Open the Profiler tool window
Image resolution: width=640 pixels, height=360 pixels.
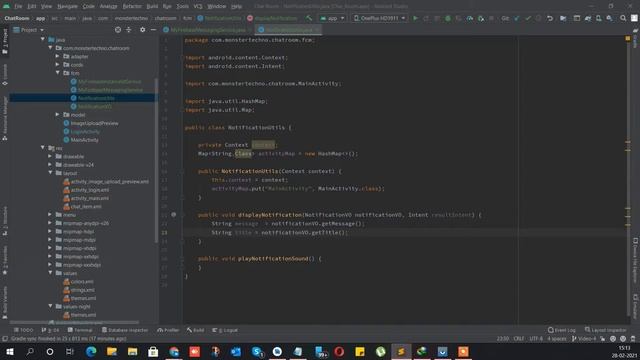tap(168, 330)
